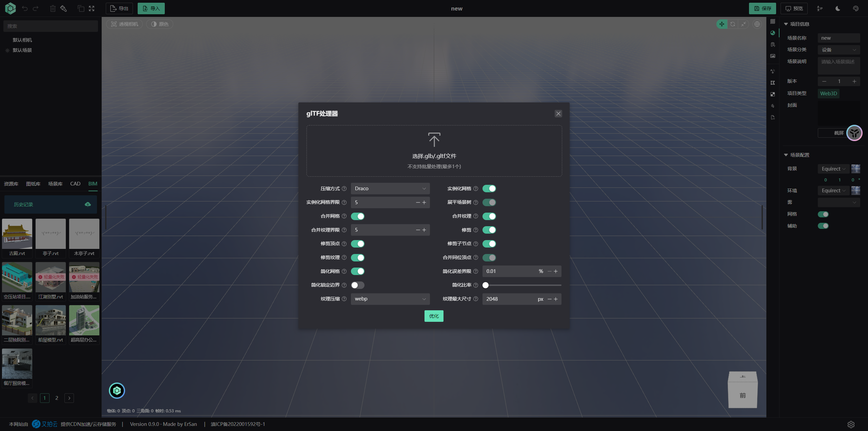Toggle the 展平场景树 switch

tap(489, 202)
